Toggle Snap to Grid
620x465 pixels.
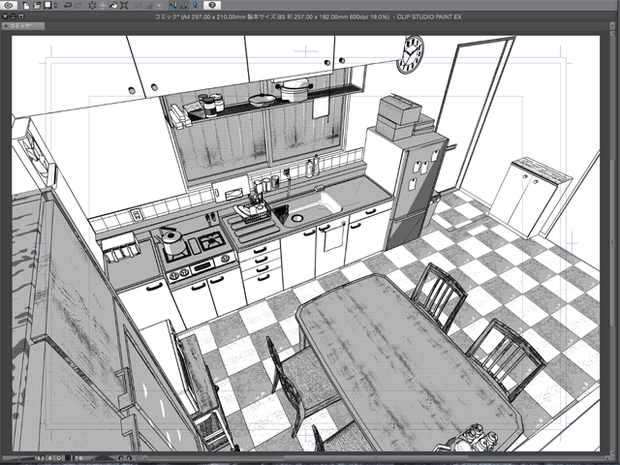(x=195, y=6)
